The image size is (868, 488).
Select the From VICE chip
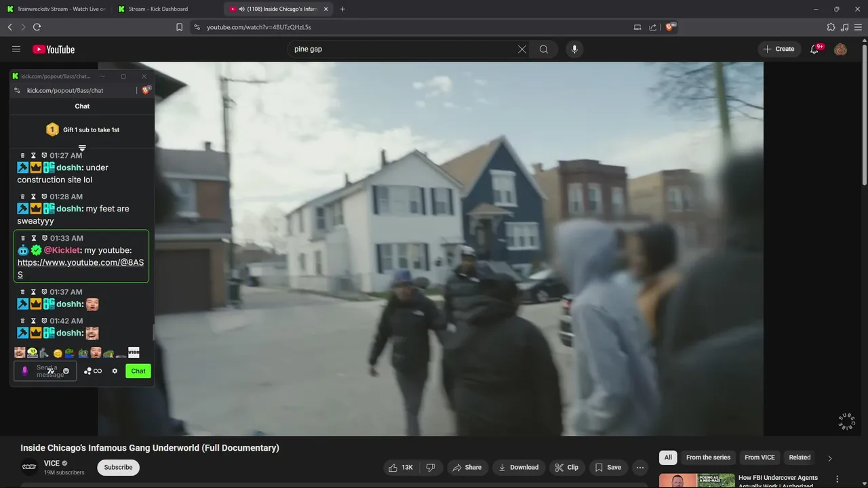[x=759, y=457]
